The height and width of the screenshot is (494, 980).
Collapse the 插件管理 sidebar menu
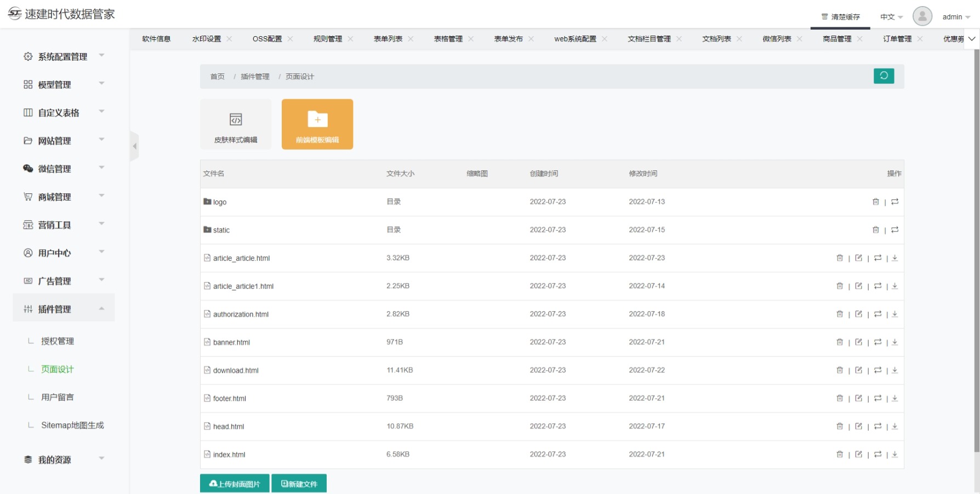tap(64, 309)
